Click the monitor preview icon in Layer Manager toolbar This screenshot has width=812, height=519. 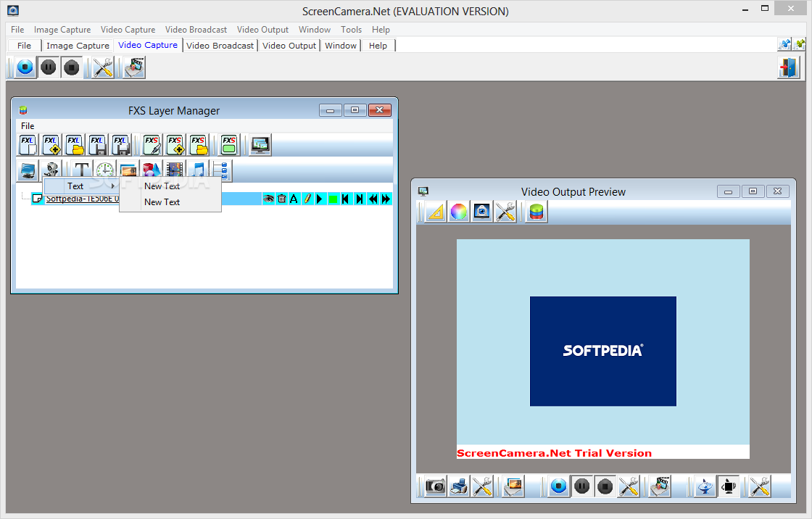[260, 145]
